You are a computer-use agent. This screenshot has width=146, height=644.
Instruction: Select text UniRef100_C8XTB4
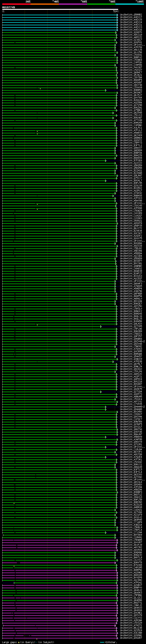(x=131, y=77)
